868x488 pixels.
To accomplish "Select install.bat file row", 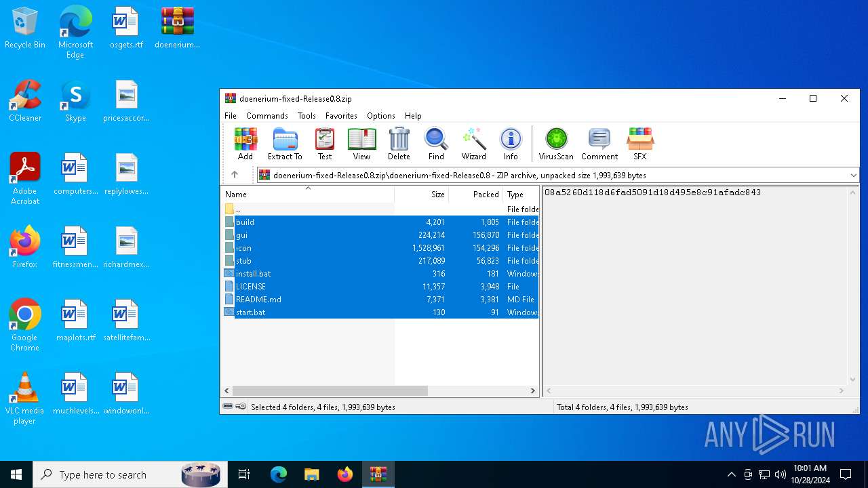I will tap(380, 273).
